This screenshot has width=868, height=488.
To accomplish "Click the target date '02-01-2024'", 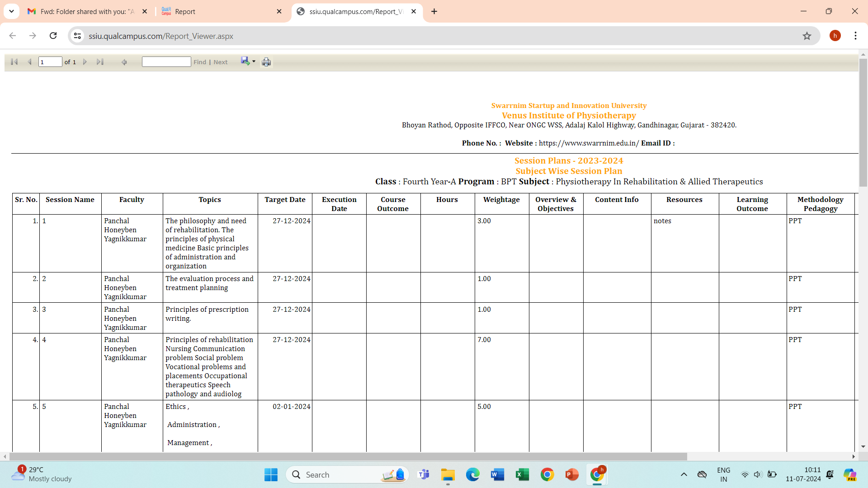I will tap(292, 407).
